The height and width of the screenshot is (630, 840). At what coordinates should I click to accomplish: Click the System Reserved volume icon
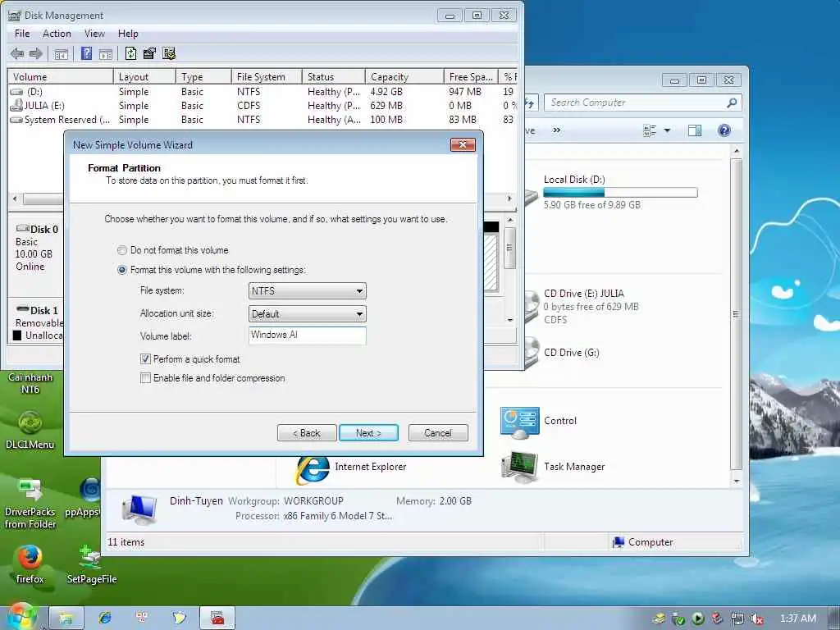[x=17, y=120]
